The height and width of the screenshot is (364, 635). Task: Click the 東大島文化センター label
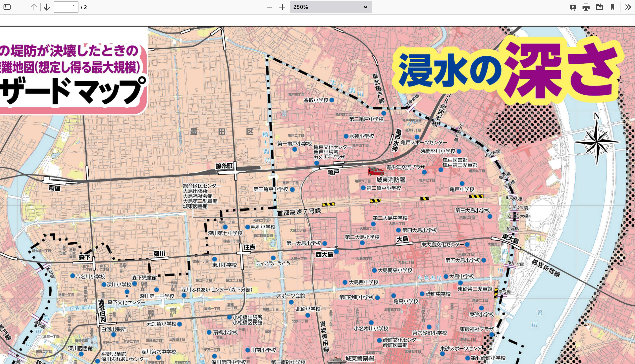point(443,244)
